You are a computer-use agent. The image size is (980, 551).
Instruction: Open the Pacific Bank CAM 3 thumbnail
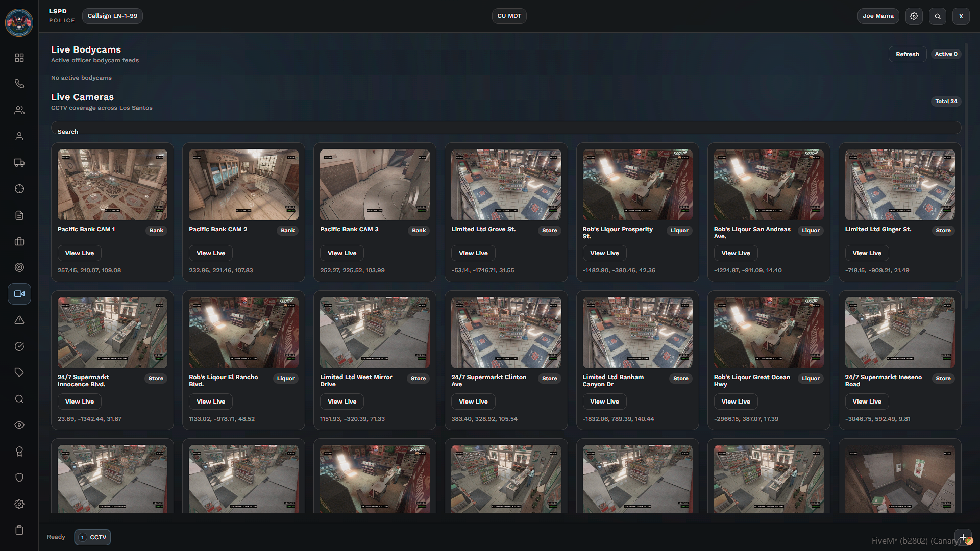[x=375, y=185]
